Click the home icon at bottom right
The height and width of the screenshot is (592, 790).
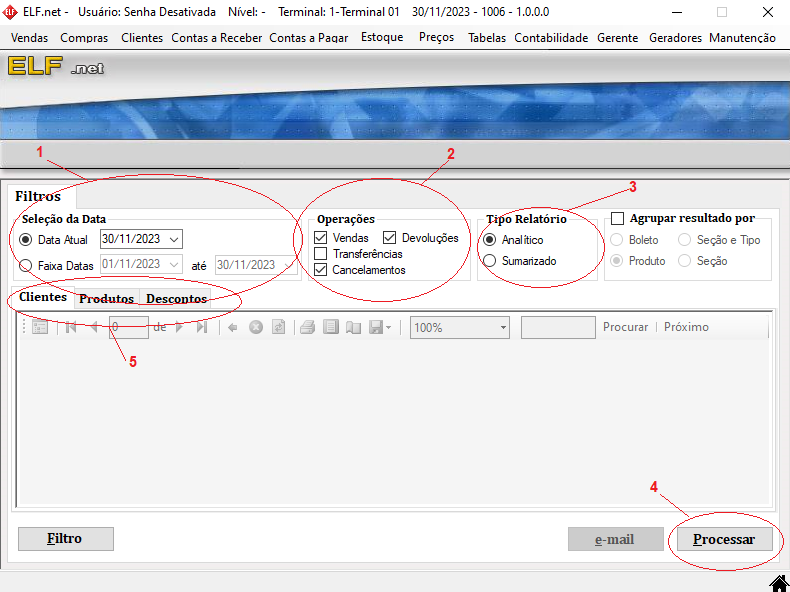(779, 583)
